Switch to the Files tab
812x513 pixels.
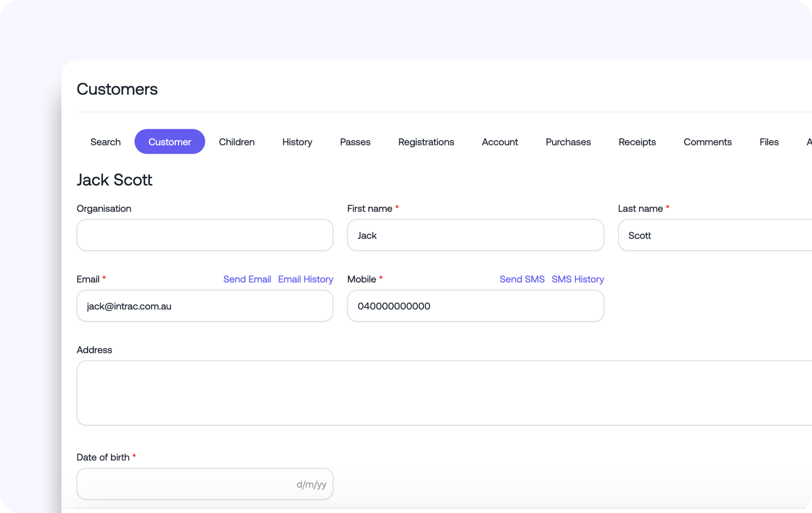tap(769, 142)
